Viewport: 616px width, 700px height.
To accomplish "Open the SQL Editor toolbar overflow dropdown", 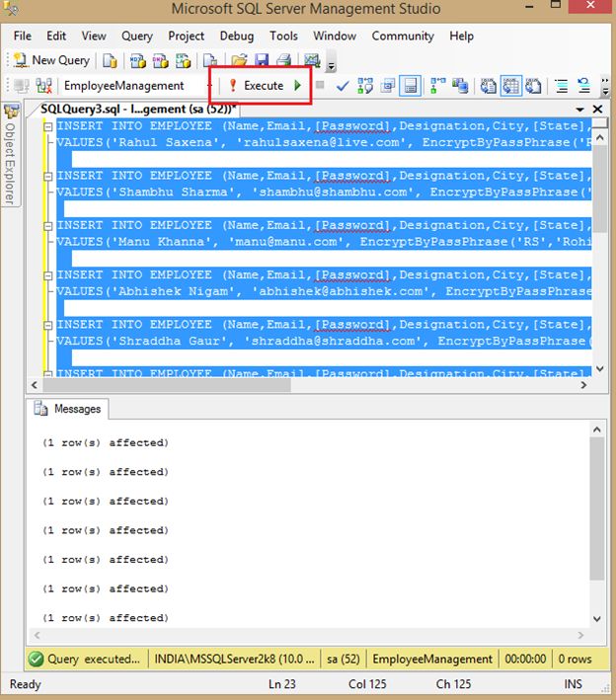I will pos(605,87).
